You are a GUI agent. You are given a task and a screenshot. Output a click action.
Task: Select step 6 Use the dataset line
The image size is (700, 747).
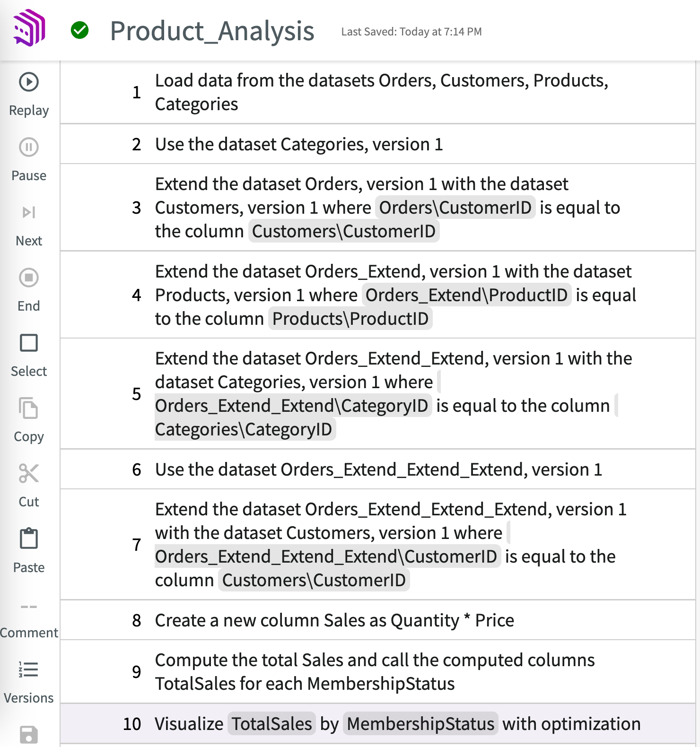click(x=378, y=469)
